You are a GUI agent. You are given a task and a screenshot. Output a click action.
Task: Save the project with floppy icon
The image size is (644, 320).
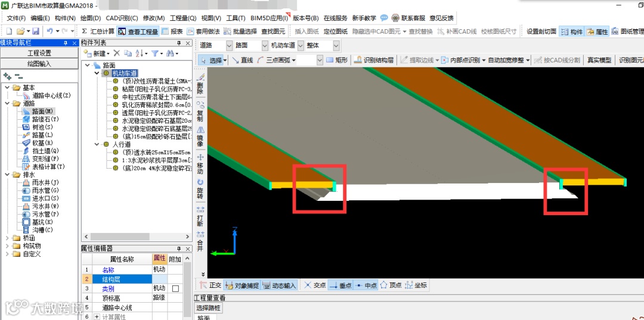coord(35,31)
